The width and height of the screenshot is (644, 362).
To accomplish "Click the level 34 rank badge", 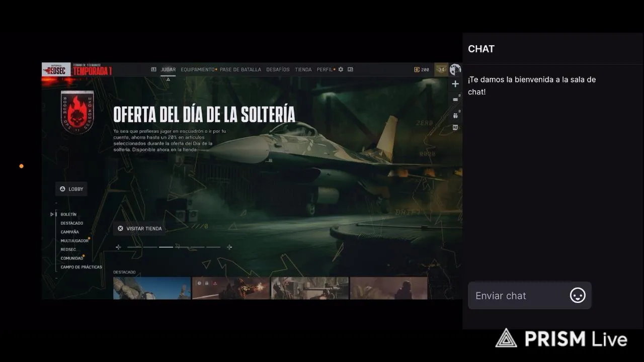I will [x=441, y=69].
